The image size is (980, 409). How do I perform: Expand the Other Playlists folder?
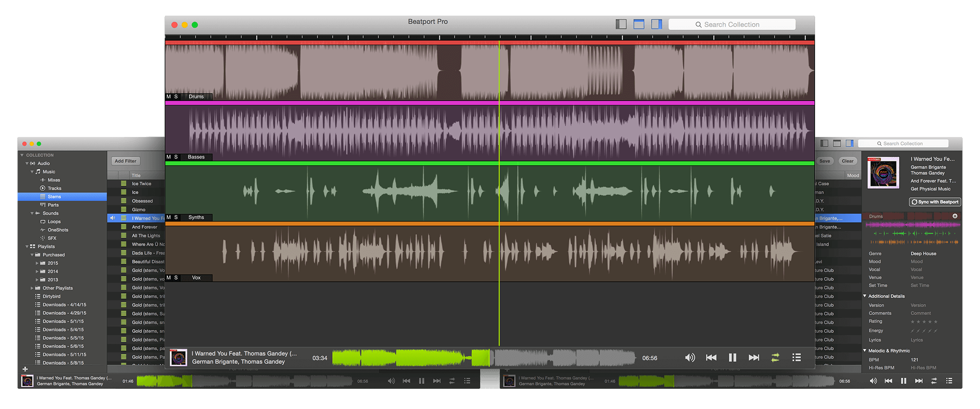coord(32,288)
